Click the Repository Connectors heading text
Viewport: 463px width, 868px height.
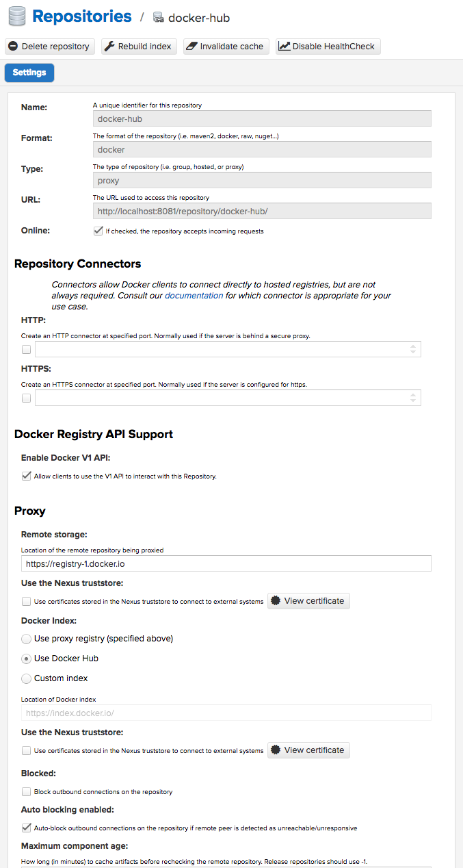[77, 264]
